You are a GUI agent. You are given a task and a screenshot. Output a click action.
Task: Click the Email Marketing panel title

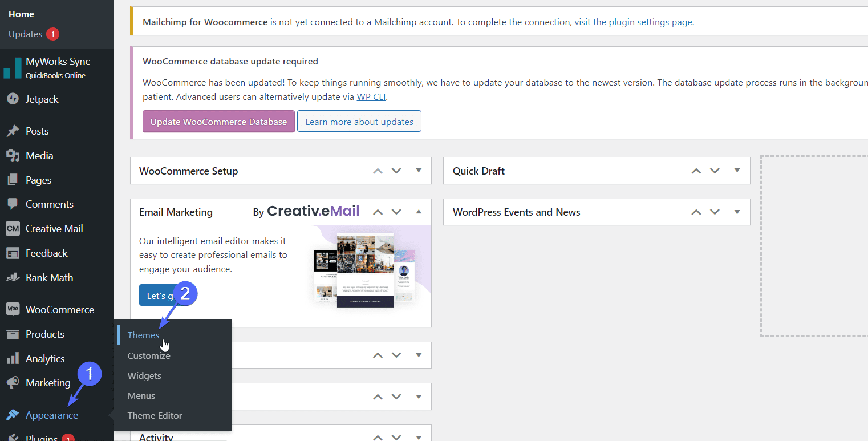[176, 212]
